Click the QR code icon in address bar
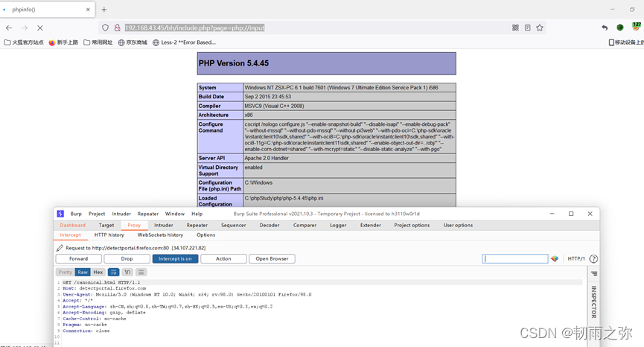The image size is (644, 347). (x=515, y=28)
